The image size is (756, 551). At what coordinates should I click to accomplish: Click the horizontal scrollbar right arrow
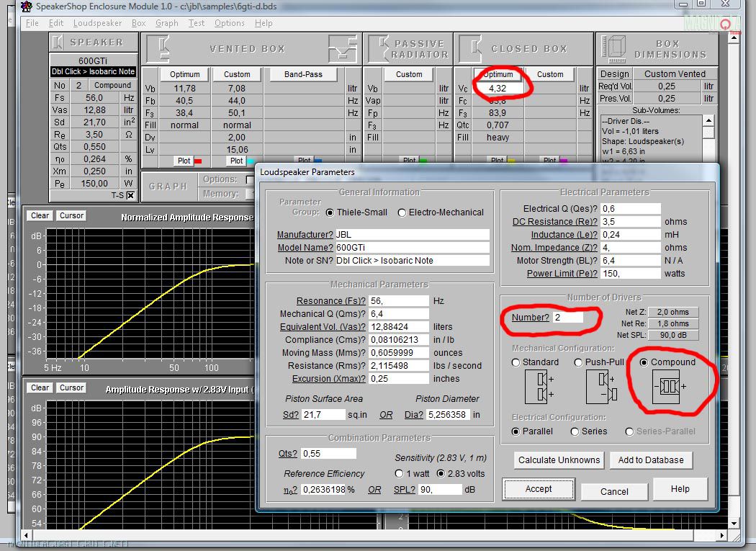(x=721, y=535)
